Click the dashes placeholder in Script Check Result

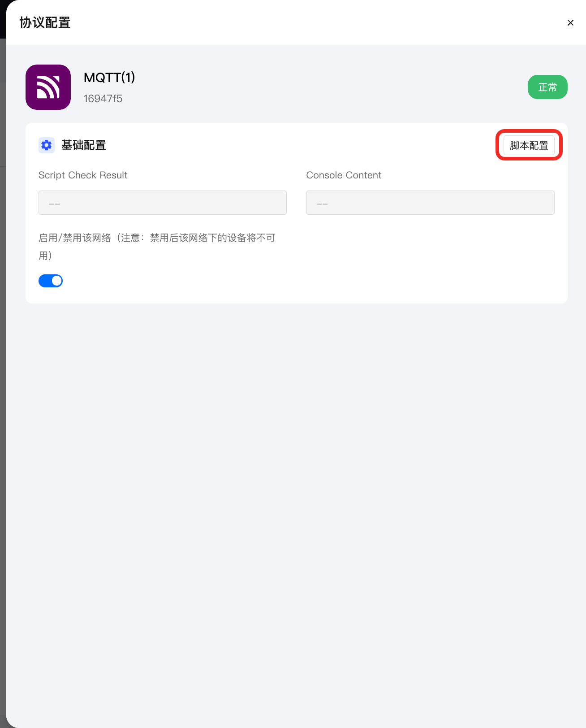[x=54, y=204]
